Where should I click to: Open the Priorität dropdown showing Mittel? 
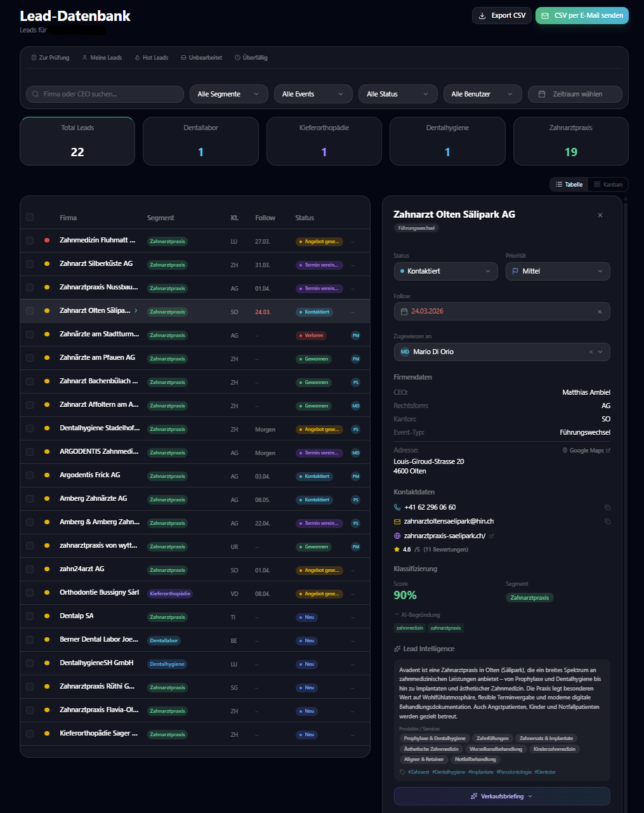click(558, 271)
